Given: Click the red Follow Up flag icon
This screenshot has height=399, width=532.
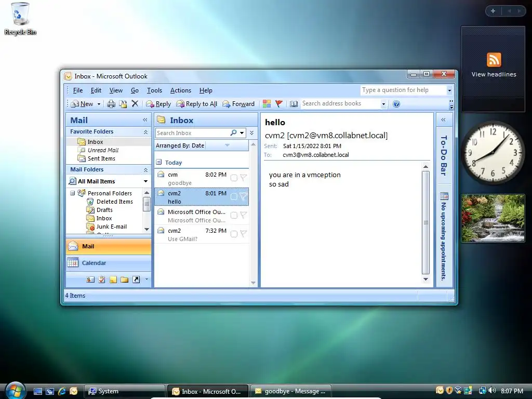Looking at the screenshot, I should 279,104.
